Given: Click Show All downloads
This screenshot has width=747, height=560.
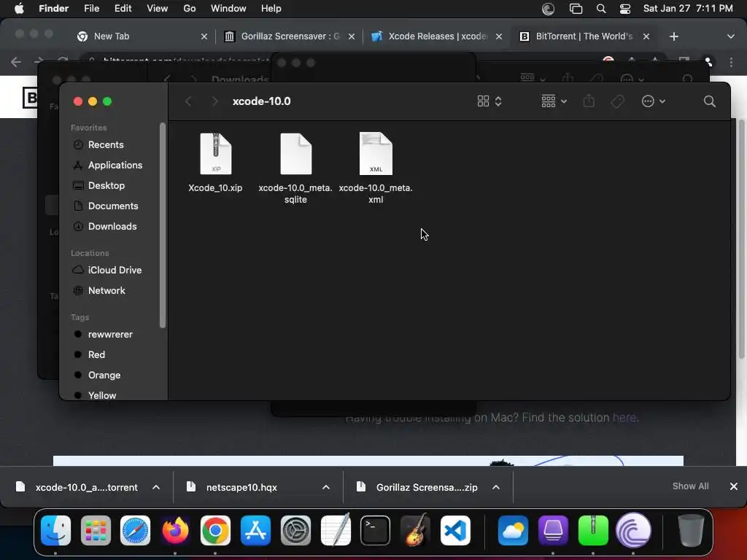Looking at the screenshot, I should (690, 486).
